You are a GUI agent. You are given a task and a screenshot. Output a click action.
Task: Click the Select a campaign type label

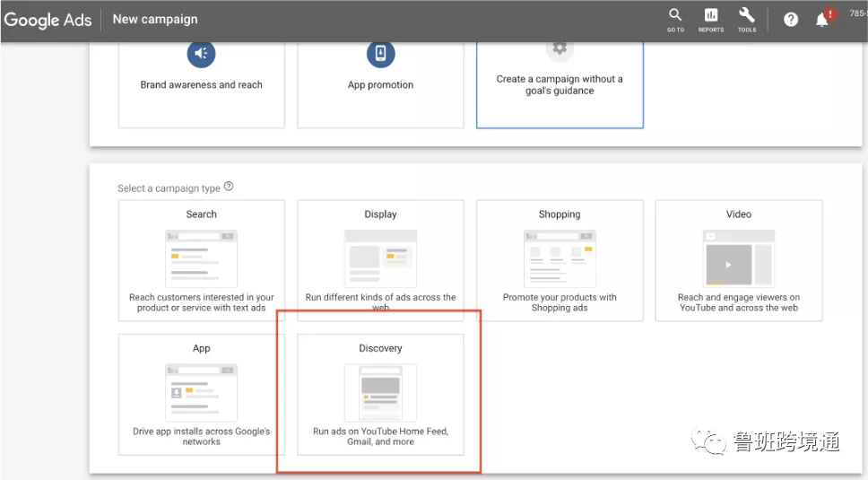coord(169,188)
